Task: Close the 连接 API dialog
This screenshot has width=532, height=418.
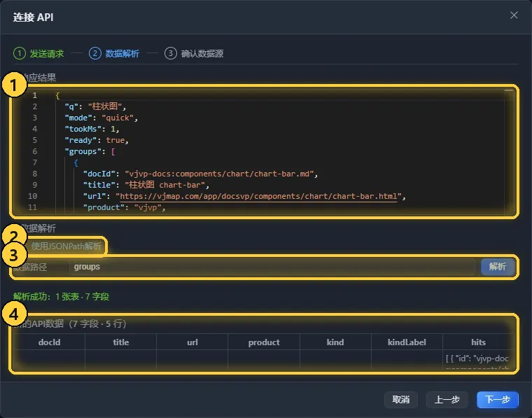Action: (514, 15)
